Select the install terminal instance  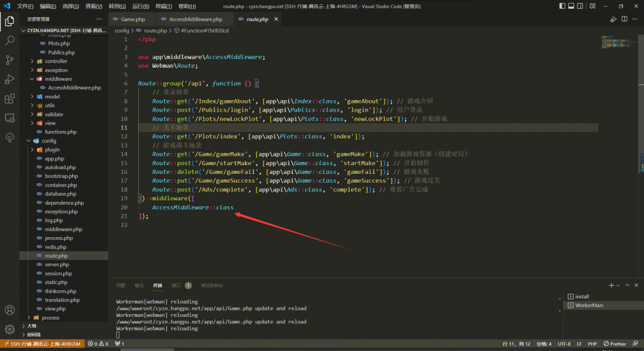tap(604, 297)
